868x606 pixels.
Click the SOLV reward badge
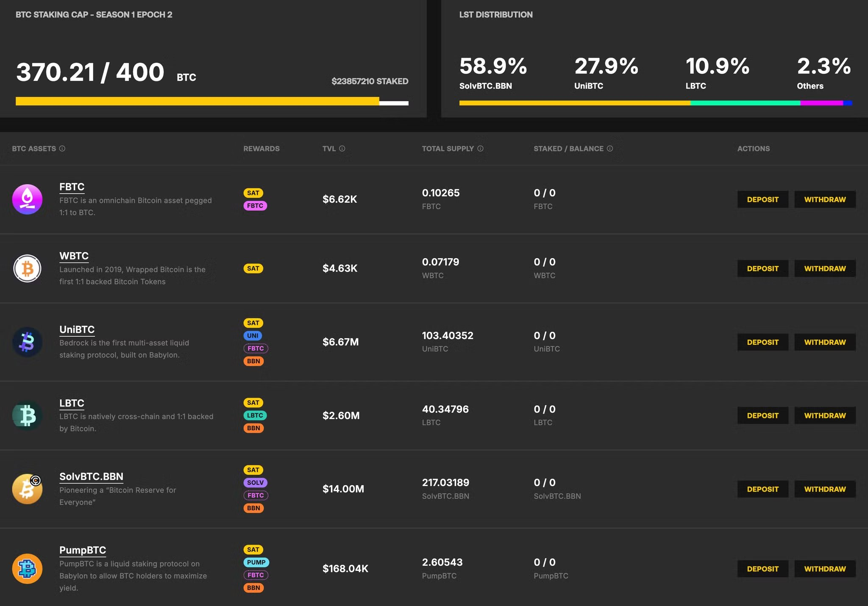255,483
